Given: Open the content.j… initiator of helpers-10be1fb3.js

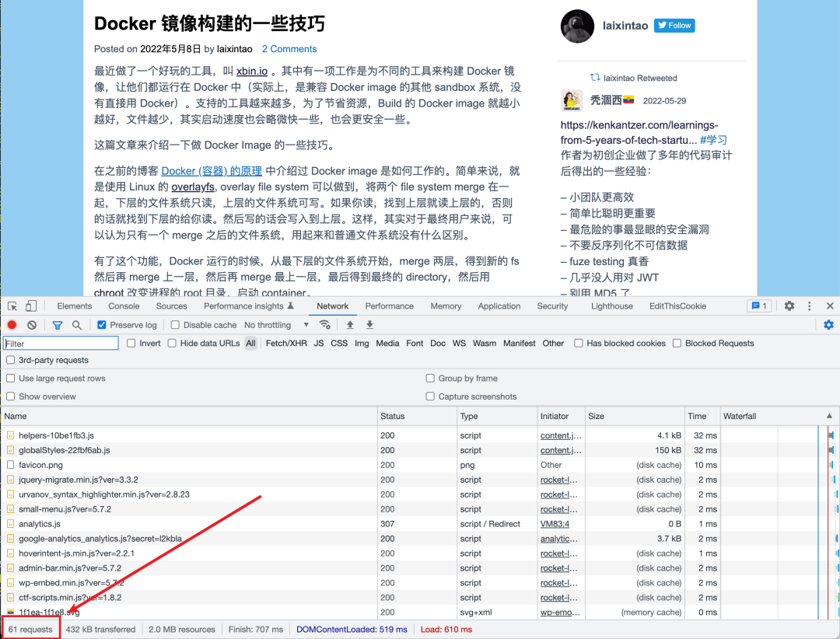Looking at the screenshot, I should [x=560, y=435].
